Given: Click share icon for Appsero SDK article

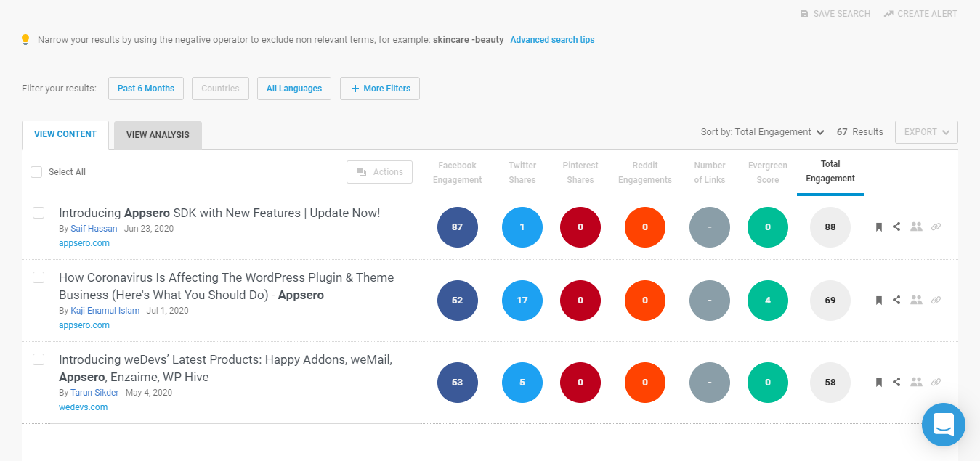Looking at the screenshot, I should point(896,227).
